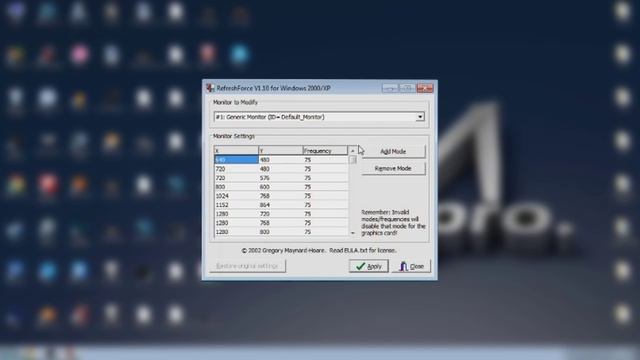Select the highlighted 640 X cell

[x=236, y=160]
